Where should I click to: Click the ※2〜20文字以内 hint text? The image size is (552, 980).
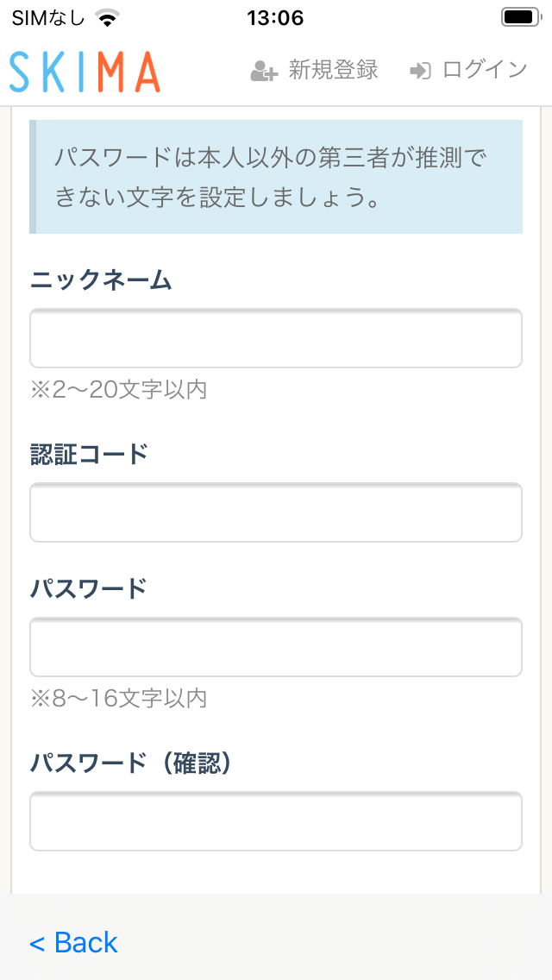pos(119,389)
